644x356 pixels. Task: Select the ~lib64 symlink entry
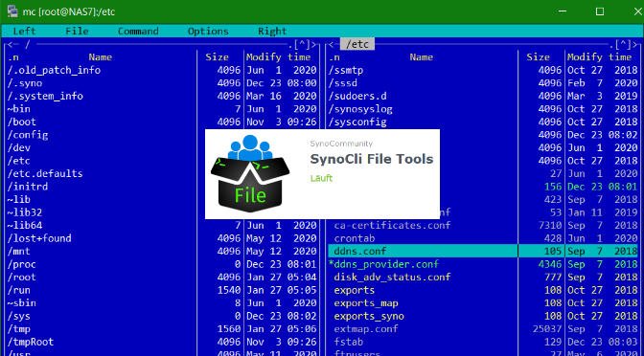pos(24,225)
